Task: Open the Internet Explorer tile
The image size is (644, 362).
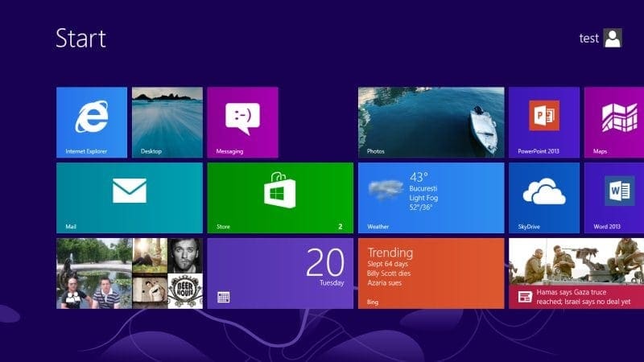Action: click(x=92, y=122)
